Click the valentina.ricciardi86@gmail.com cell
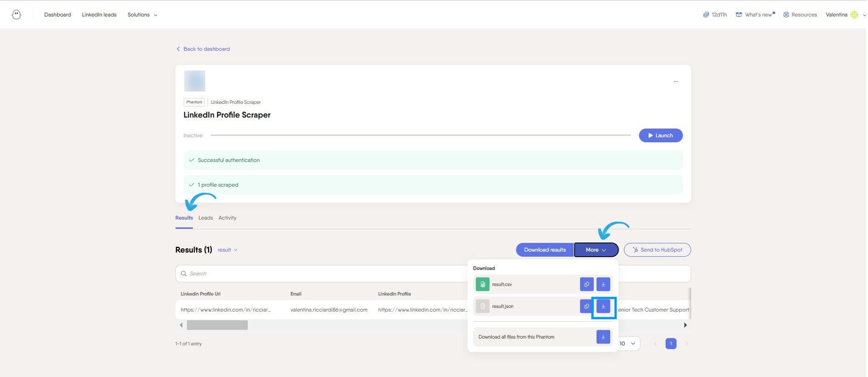This screenshot has width=868, height=377. pos(329,310)
